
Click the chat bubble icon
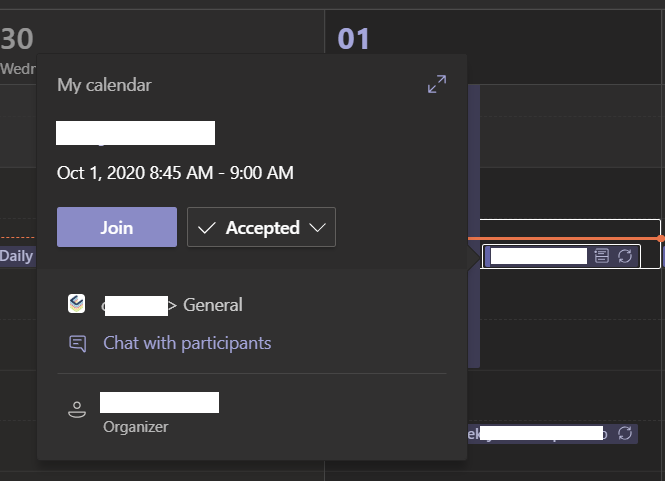tap(77, 344)
